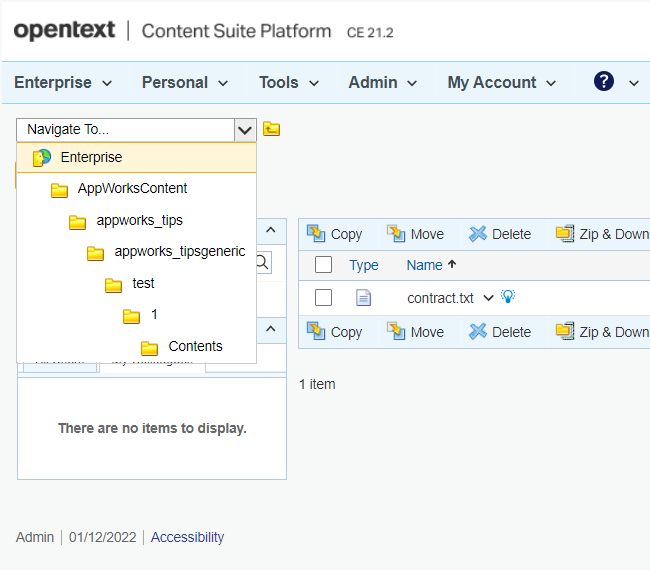Expand the contract.txt functions menu arrow
Screen dimensions: 650x570
488,297
